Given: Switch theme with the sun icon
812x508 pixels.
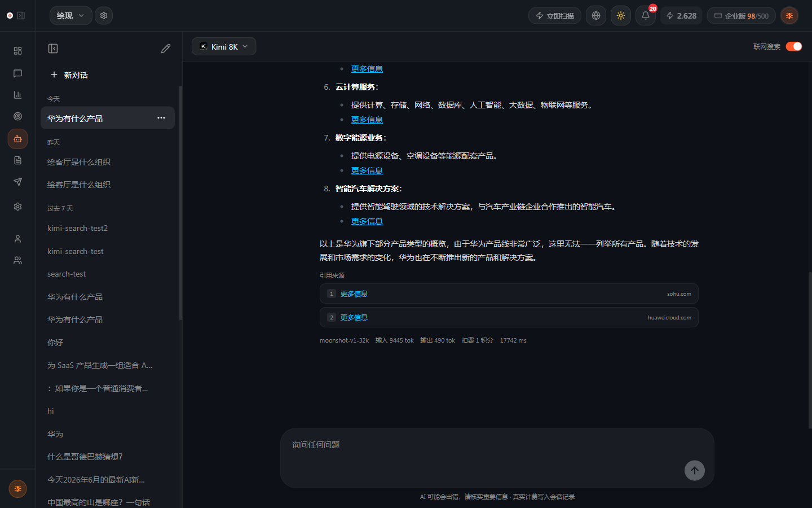Looking at the screenshot, I should [x=621, y=16].
